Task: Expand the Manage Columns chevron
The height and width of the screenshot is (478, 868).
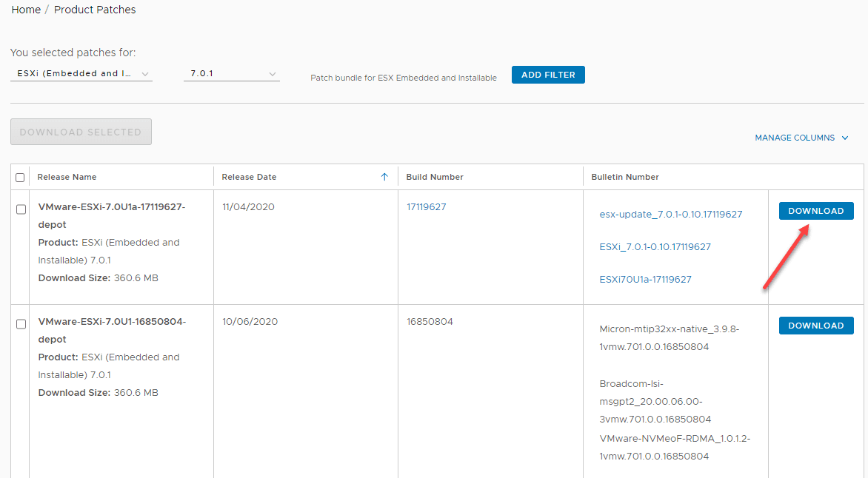Action: 845,138
